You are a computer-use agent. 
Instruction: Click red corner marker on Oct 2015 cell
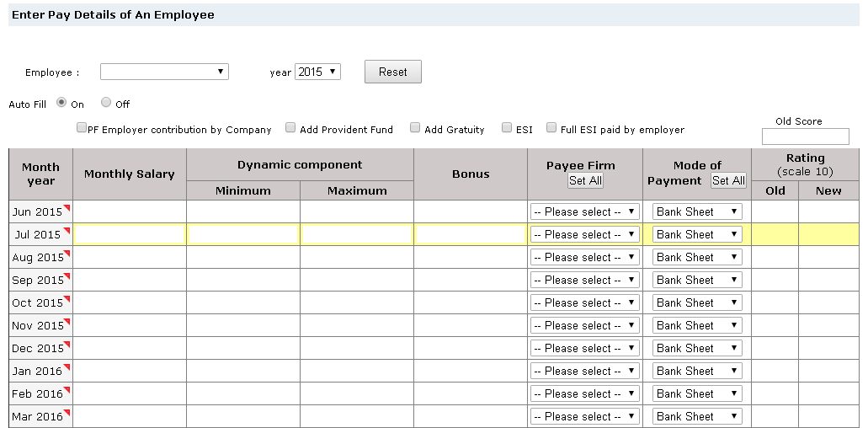67,298
